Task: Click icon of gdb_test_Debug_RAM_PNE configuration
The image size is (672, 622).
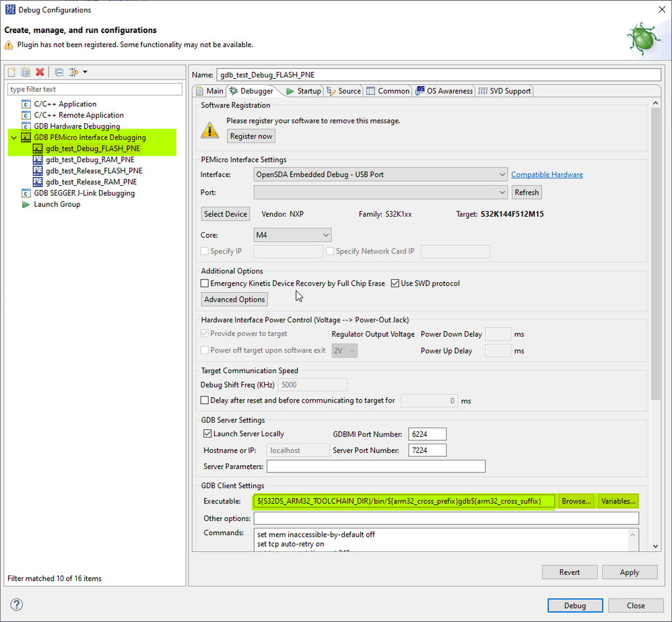Action: point(38,160)
